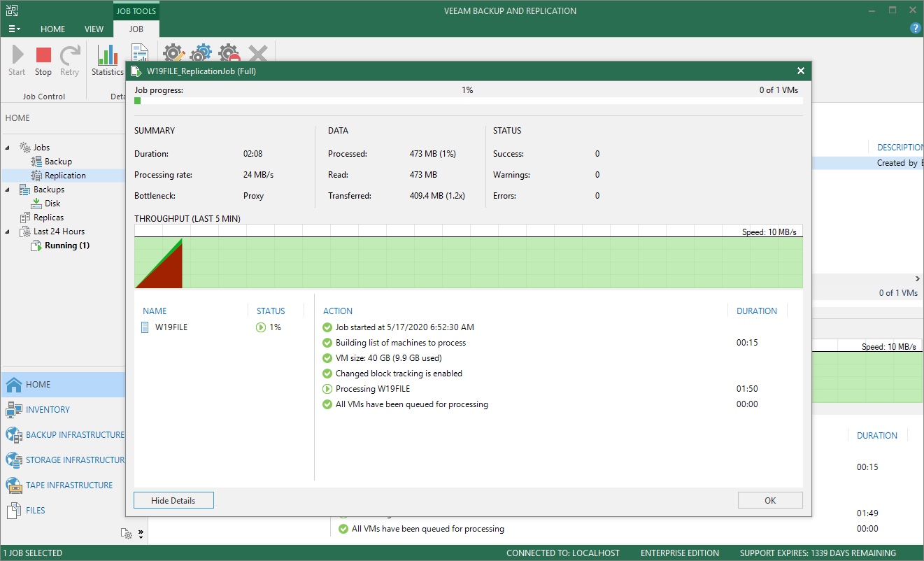This screenshot has height=561, width=924.
Task: Stop the running job via Stop icon
Action: coord(43,55)
